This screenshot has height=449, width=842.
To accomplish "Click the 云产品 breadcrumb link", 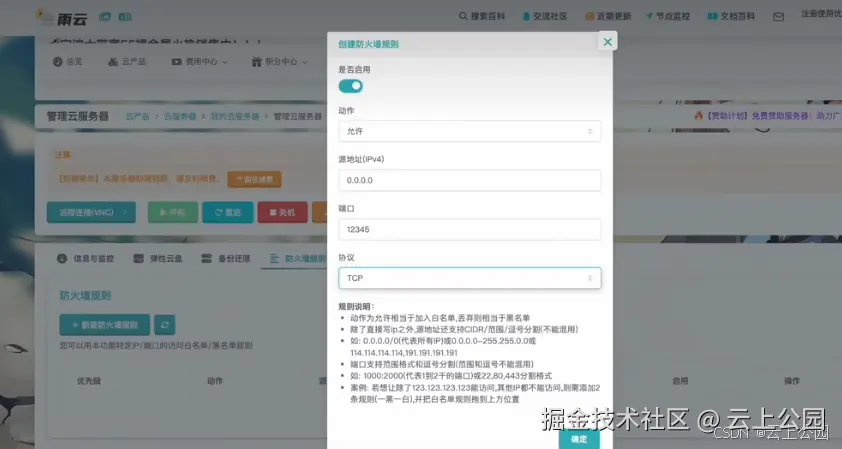I will tap(137, 117).
